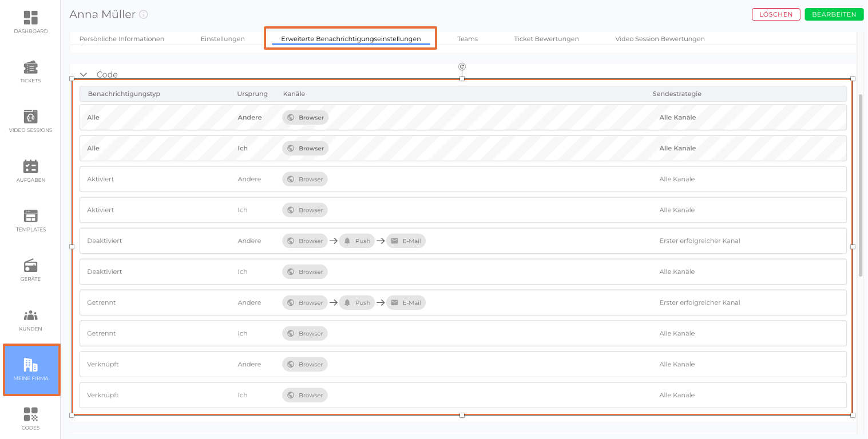
Task: Collapse the Code section chevron
Action: point(84,74)
